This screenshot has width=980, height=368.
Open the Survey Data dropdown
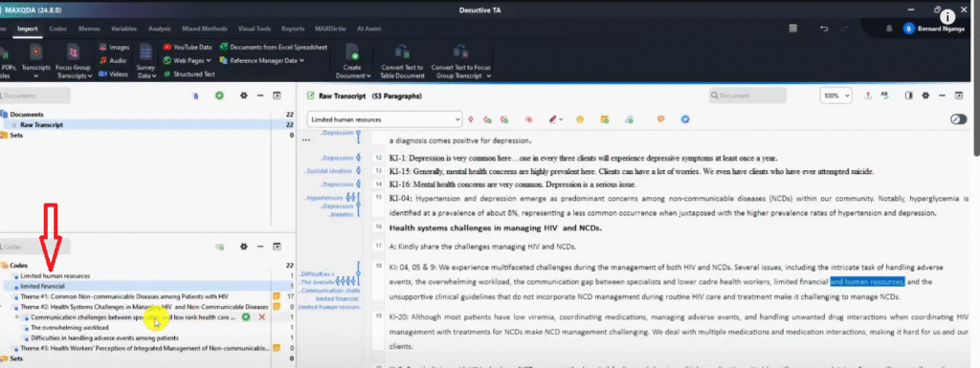pyautogui.click(x=146, y=61)
